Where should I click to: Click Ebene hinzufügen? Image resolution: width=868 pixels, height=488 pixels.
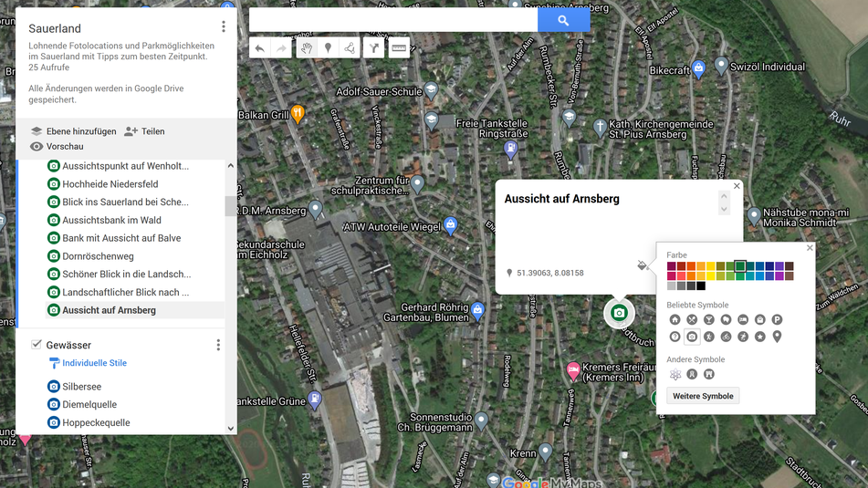click(x=73, y=131)
